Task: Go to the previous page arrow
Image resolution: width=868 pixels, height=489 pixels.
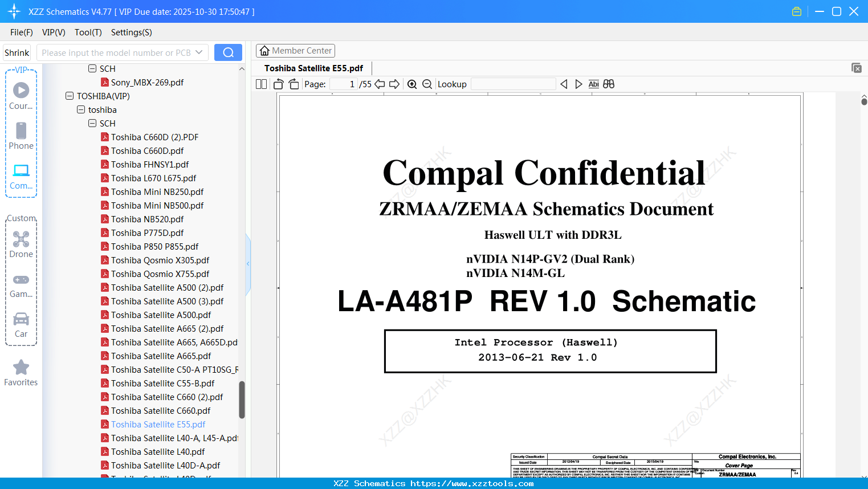Action: [x=380, y=84]
